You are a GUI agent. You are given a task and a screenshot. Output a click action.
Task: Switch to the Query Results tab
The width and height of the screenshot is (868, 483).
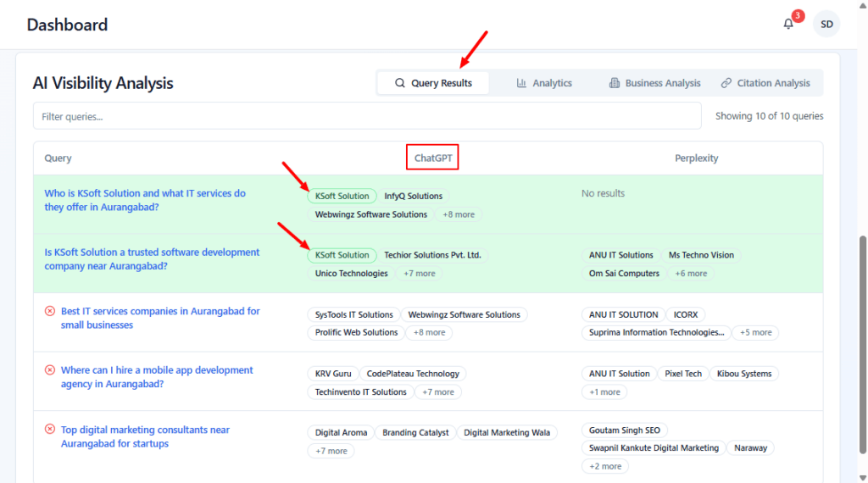(x=433, y=83)
